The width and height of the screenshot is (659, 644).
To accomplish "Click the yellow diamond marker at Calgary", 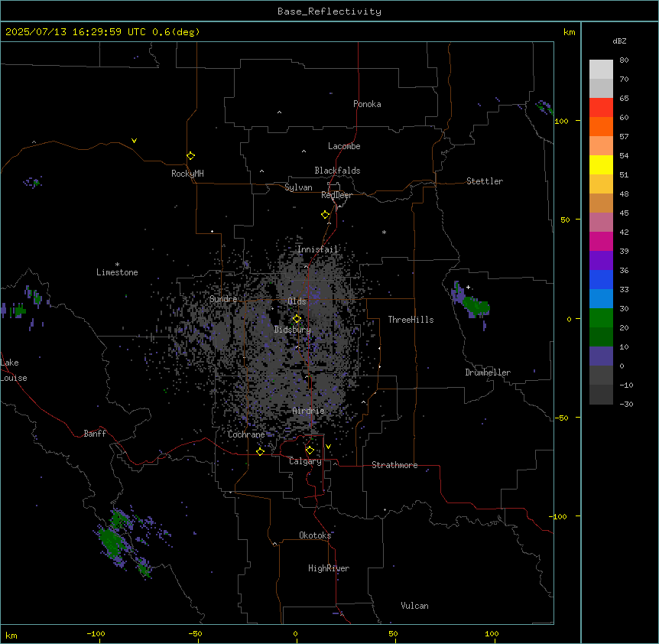I will pyautogui.click(x=310, y=450).
